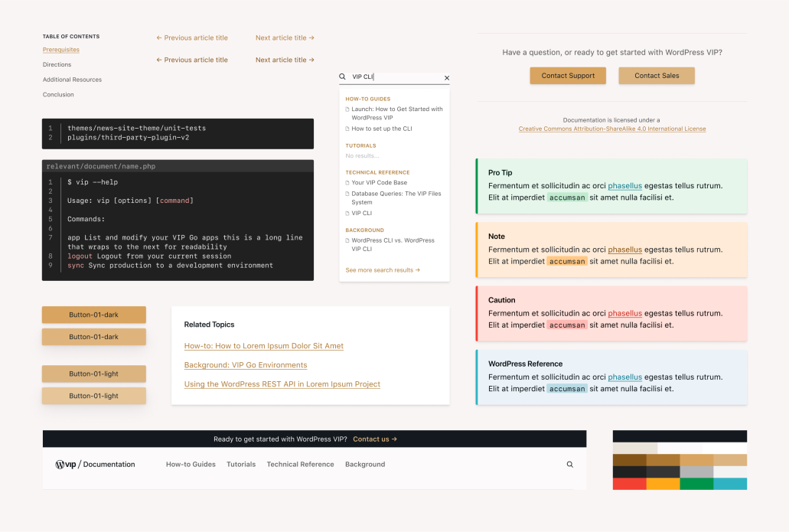Viewport: 789px width, 532px height.
Task: Click the document icon next to the 'VIP CLI' result
Action: (347, 214)
